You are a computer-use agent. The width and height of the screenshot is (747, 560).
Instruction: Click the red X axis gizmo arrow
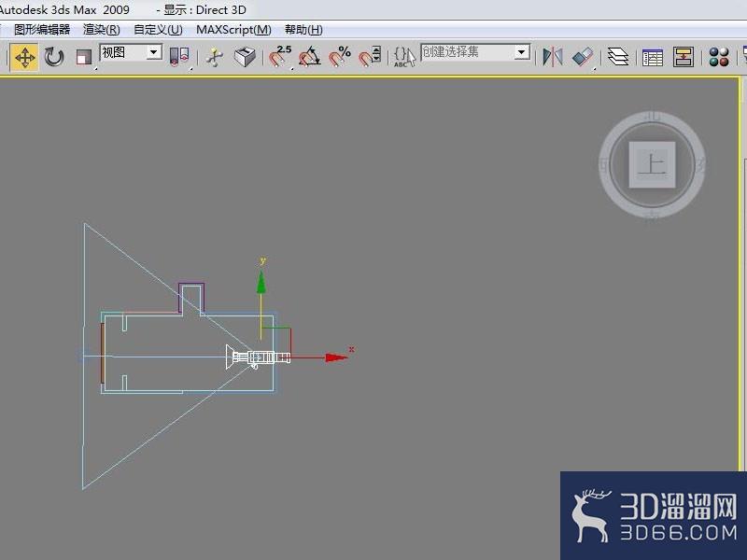[337, 357]
